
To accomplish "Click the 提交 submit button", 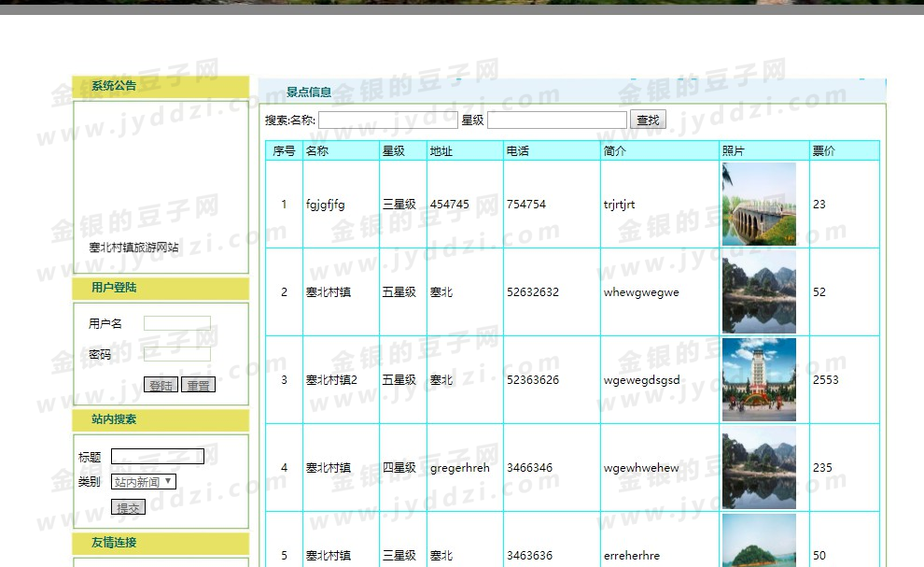I will 128,507.
